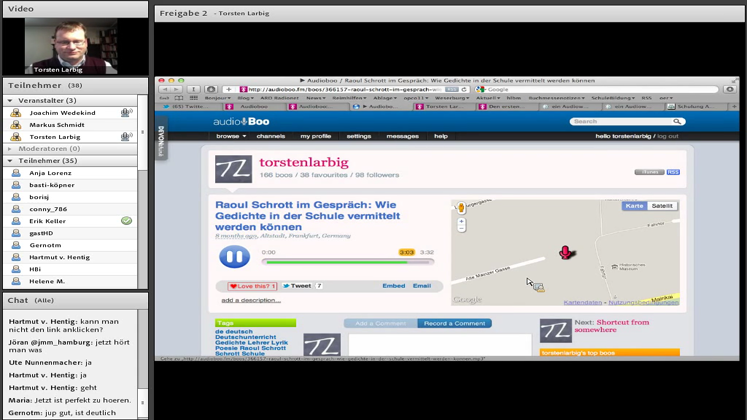Image resolution: width=747 pixels, height=420 pixels.
Task: Open the browse dropdown menu
Action: 229,136
